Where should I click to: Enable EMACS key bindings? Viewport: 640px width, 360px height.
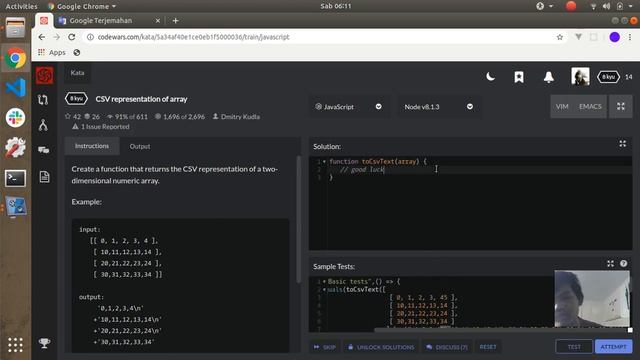[590, 107]
